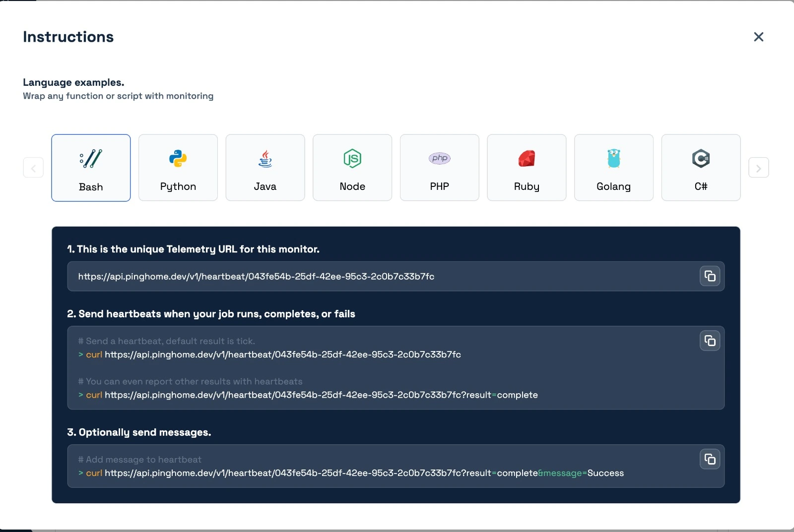Choose the Ruby language example
The width and height of the screenshot is (794, 532).
click(526, 168)
